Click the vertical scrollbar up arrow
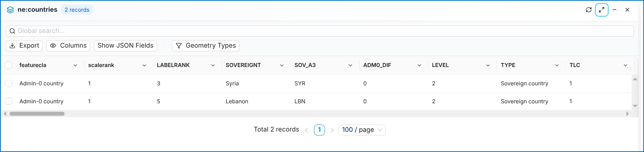 (x=635, y=79)
